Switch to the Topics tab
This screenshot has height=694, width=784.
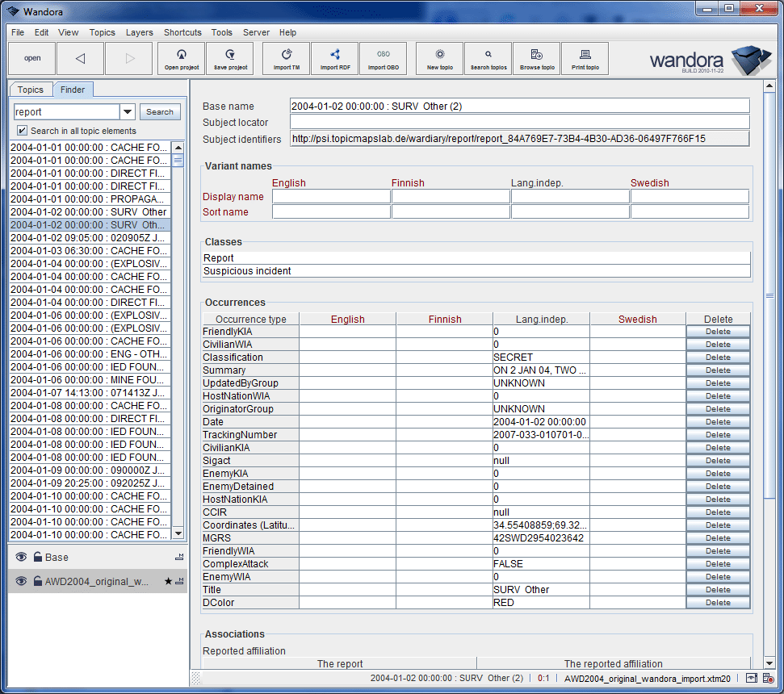[x=31, y=89]
